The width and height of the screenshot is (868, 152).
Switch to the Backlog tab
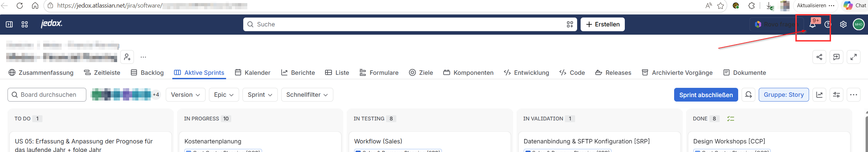pos(147,73)
